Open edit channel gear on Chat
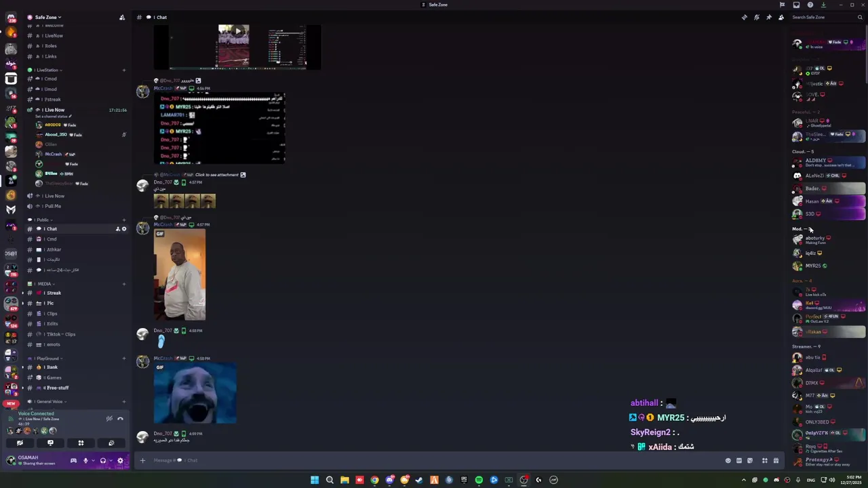The height and width of the screenshot is (488, 868). tap(123, 229)
